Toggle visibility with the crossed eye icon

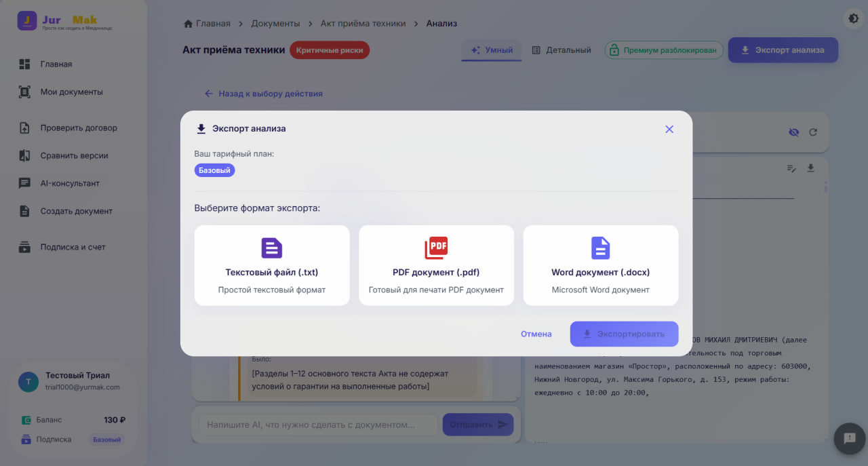click(x=794, y=132)
